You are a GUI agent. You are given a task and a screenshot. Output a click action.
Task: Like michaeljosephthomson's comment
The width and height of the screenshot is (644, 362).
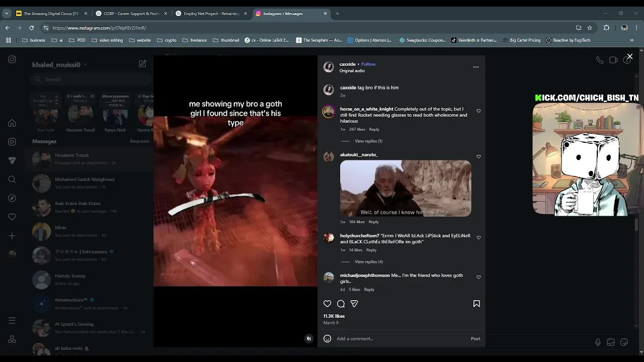(x=478, y=278)
